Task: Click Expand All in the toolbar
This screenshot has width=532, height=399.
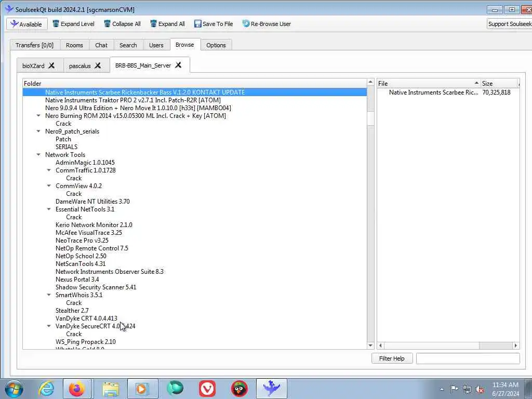Action: 168,24
